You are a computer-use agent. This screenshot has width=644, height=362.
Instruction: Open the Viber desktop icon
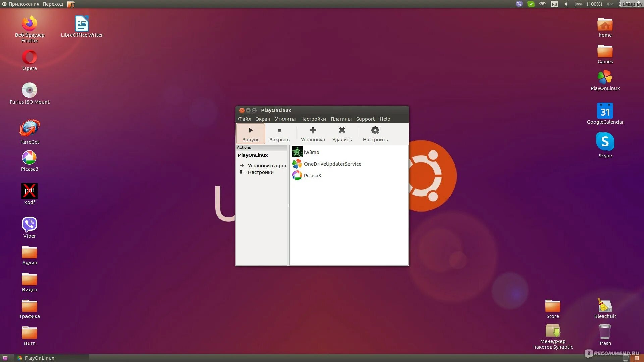(30, 228)
